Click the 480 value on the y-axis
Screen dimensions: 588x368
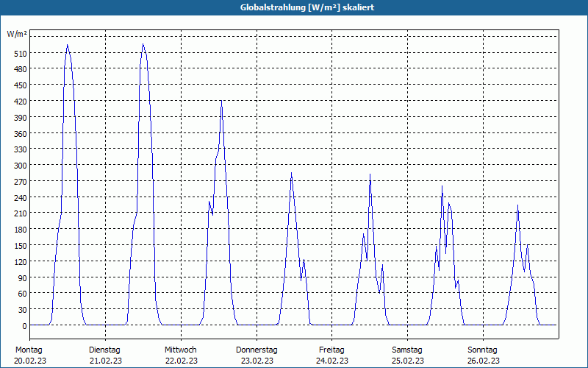pyautogui.click(x=20, y=69)
